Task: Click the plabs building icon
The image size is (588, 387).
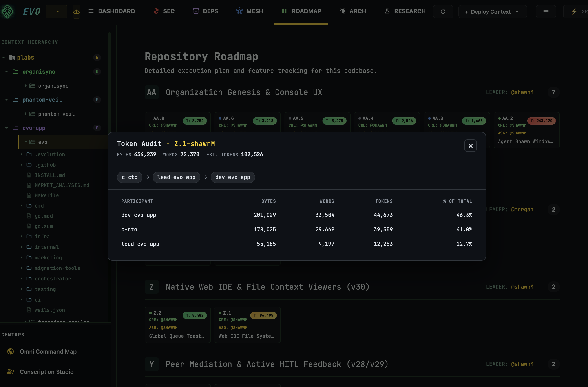Action: (x=12, y=58)
